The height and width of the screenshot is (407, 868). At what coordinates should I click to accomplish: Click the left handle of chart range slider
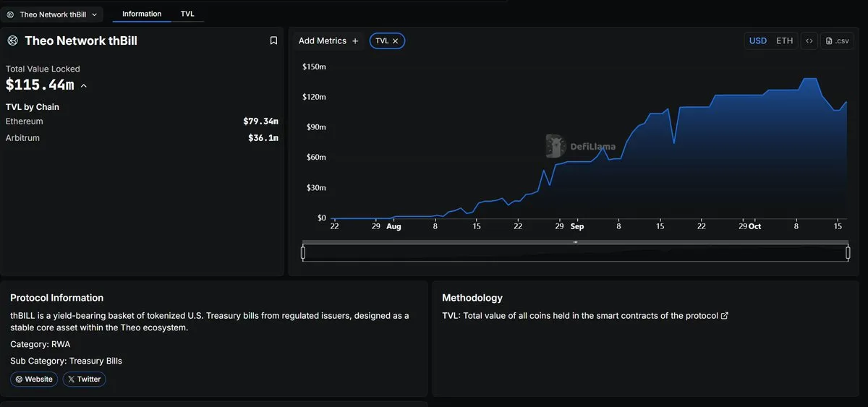(x=303, y=253)
